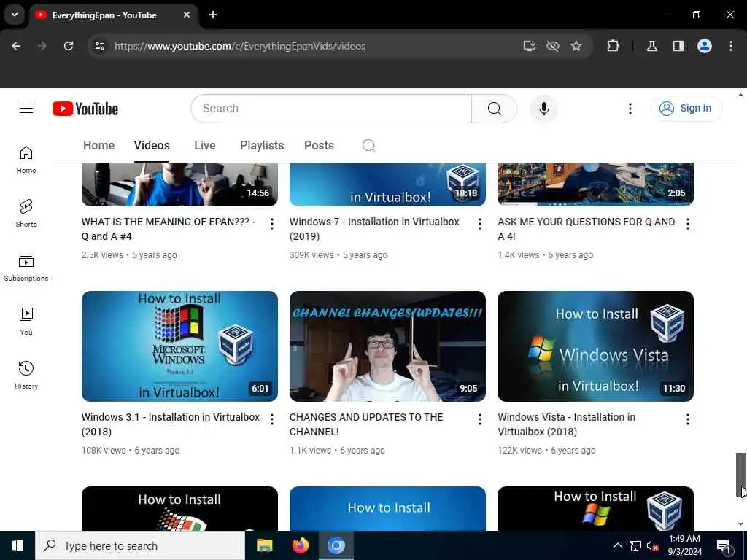This screenshot has width=747, height=560.
Task: Open the 2:05 video thumbnail
Action: click(595, 184)
